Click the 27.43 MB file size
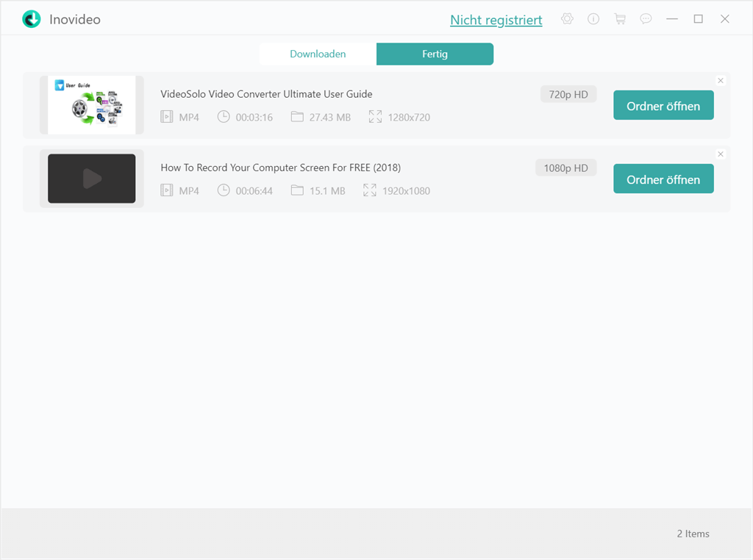Viewport: 753px width, 560px height. tap(330, 117)
